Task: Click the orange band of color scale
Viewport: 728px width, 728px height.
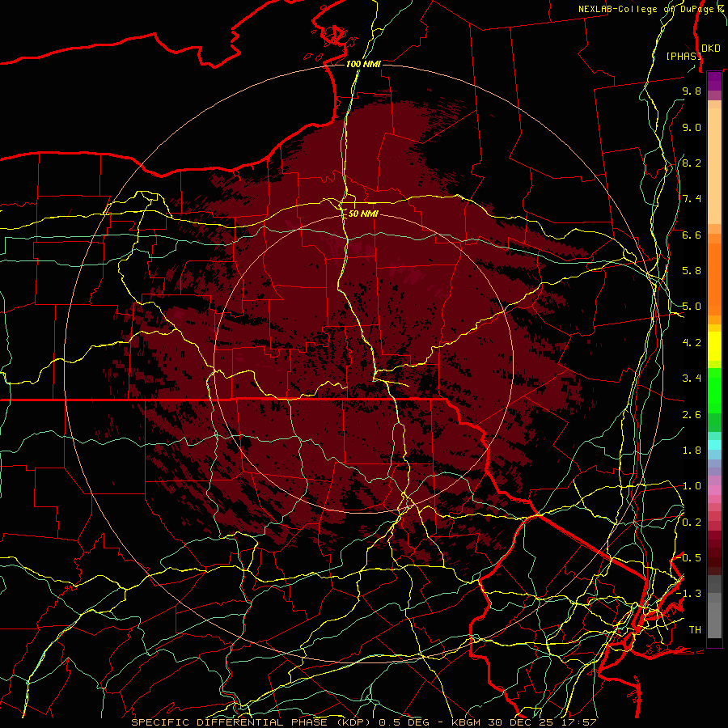Action: click(x=714, y=280)
